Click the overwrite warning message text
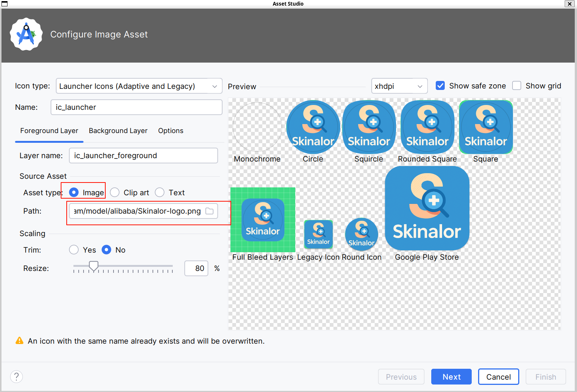 coord(146,341)
